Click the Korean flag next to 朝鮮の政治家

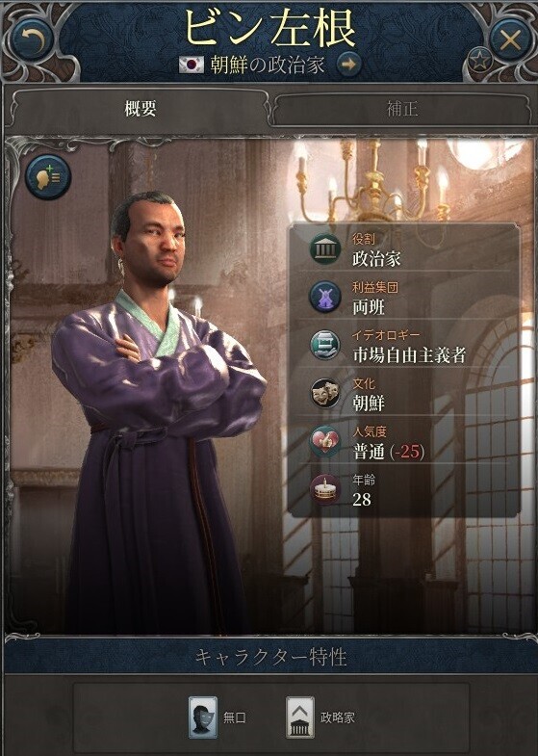click(x=192, y=65)
